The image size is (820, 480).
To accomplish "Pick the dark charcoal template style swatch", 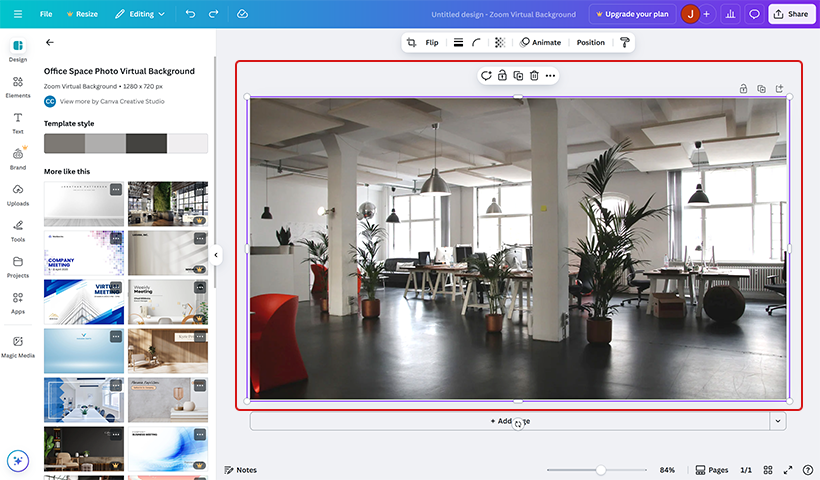I will 146,143.
